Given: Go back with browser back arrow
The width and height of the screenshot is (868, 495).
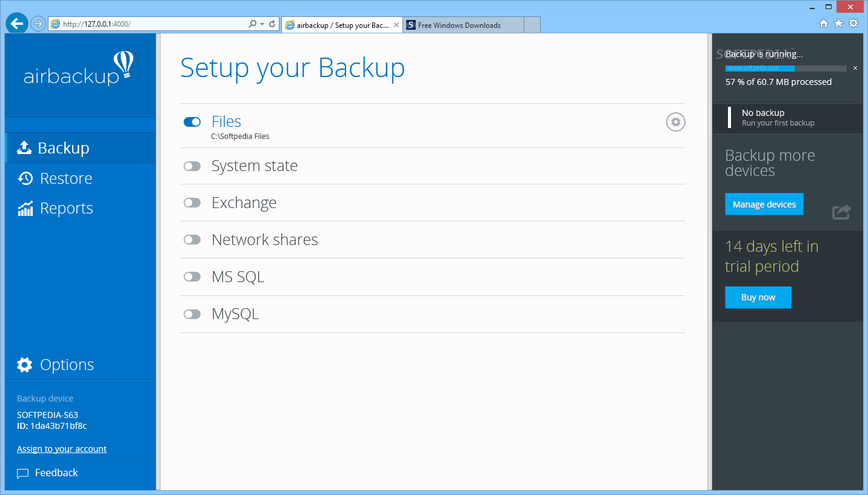Looking at the screenshot, I should [17, 24].
